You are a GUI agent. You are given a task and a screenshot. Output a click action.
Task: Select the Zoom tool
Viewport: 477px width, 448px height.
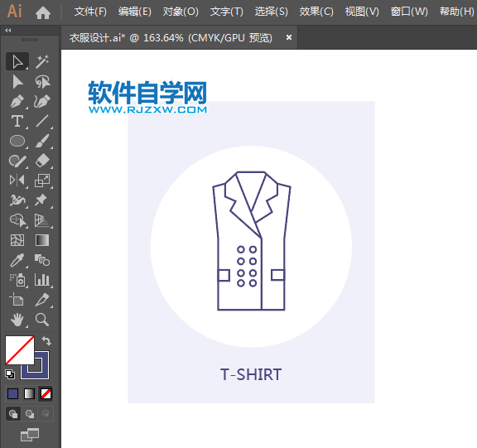coord(42,320)
